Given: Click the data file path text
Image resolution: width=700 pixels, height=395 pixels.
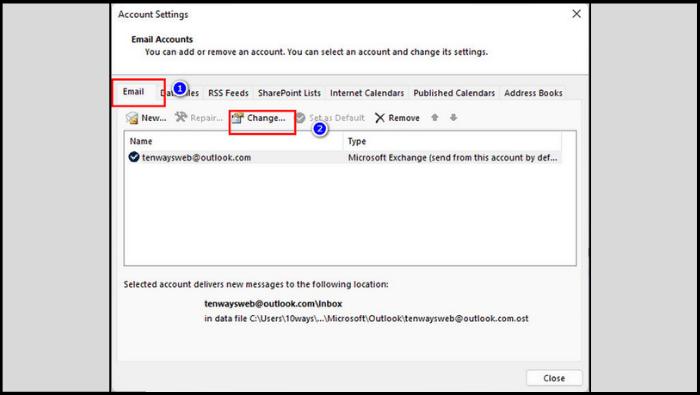Looking at the screenshot, I should [366, 318].
